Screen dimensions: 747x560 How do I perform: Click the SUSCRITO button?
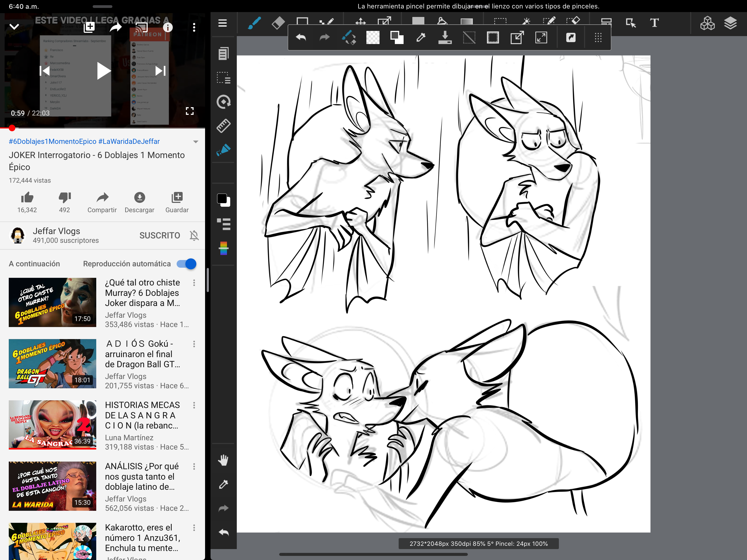click(160, 235)
